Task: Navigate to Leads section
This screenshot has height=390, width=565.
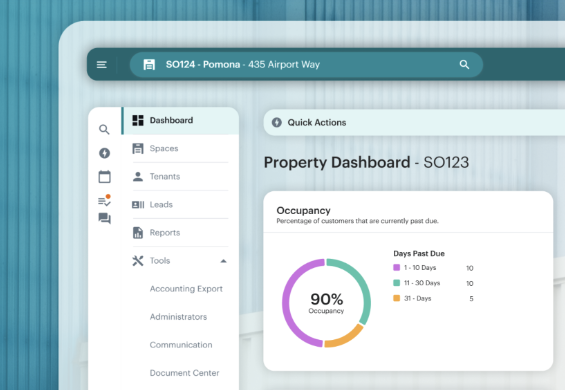Action: click(181, 205)
